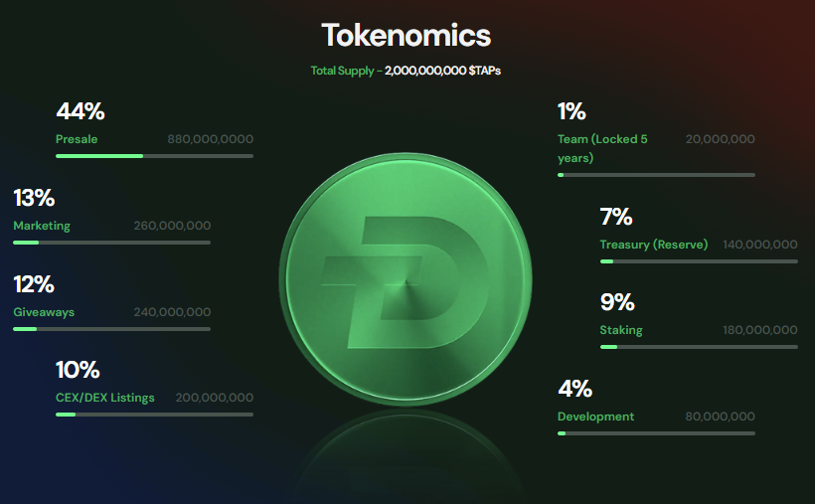This screenshot has height=504, width=815.
Task: Click the Team (Locked 5 years) bar
Action: [656, 174]
